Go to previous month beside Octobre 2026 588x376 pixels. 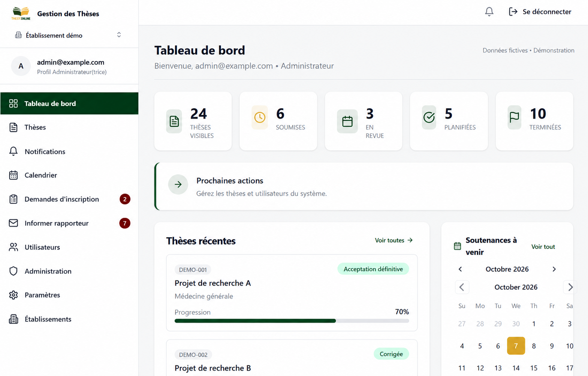460,269
